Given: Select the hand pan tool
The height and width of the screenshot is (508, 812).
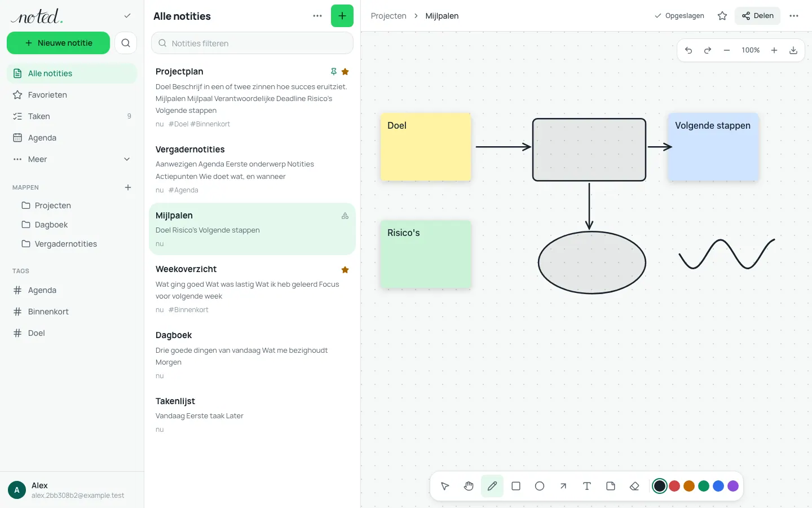Looking at the screenshot, I should tap(469, 486).
